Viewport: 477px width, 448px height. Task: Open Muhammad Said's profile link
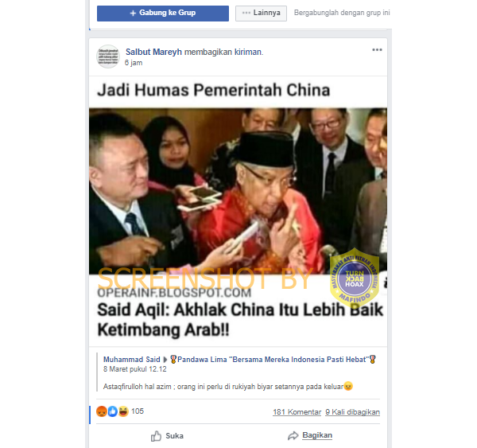tap(131, 360)
